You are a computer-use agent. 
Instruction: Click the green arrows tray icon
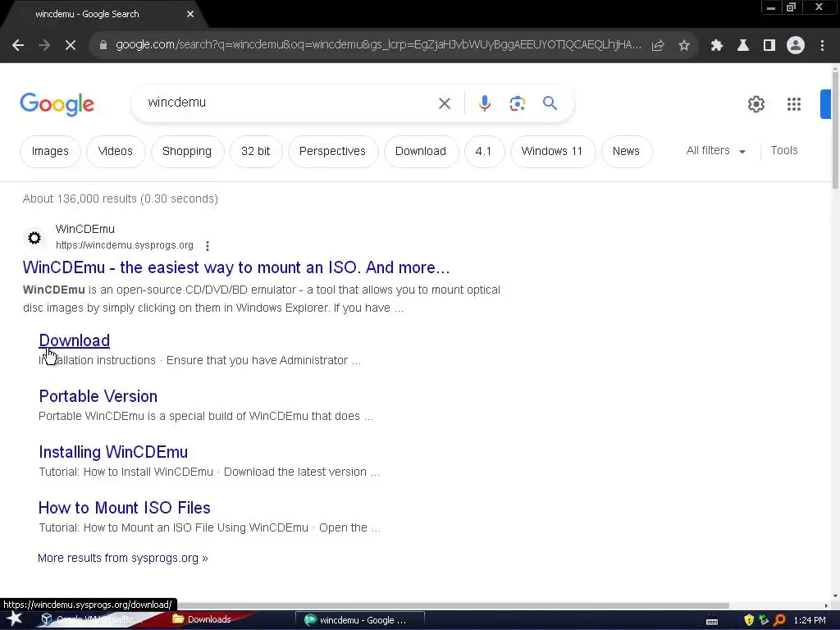coord(764,620)
